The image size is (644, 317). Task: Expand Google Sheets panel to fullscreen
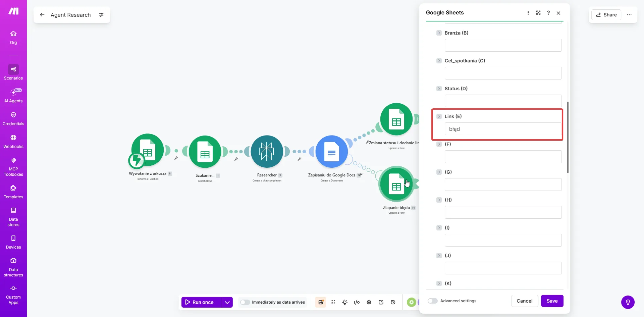[538, 13]
